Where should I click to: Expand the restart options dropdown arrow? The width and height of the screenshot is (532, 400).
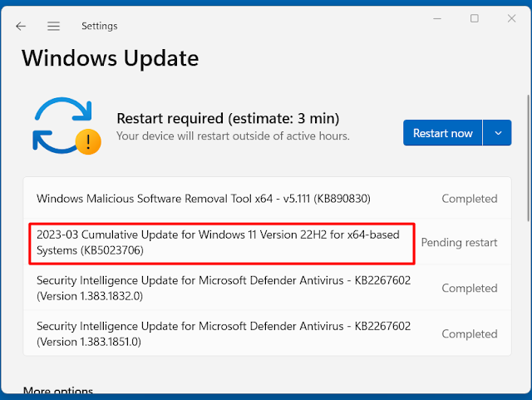click(x=497, y=133)
